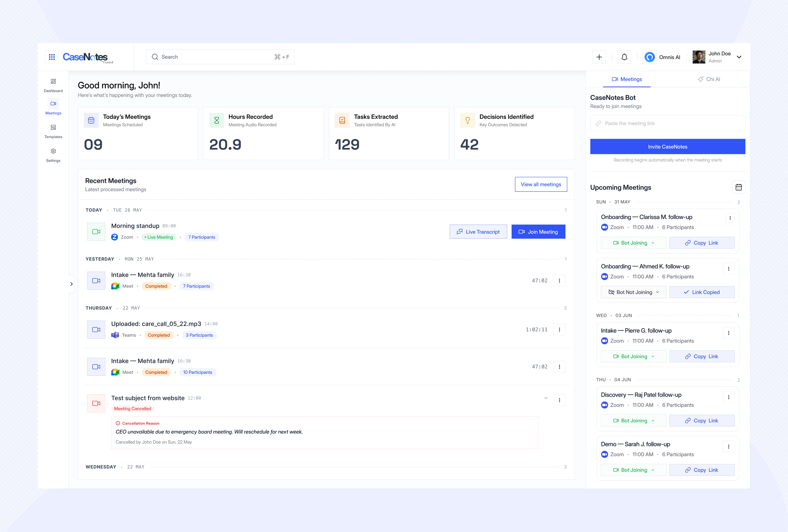Image resolution: width=788 pixels, height=532 pixels.
Task: Click the Decisions Identified lightbulb icon
Action: pos(468,120)
